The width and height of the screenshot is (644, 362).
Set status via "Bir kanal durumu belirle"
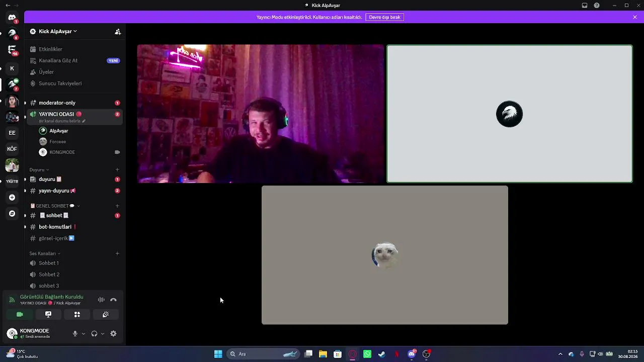coord(62,121)
